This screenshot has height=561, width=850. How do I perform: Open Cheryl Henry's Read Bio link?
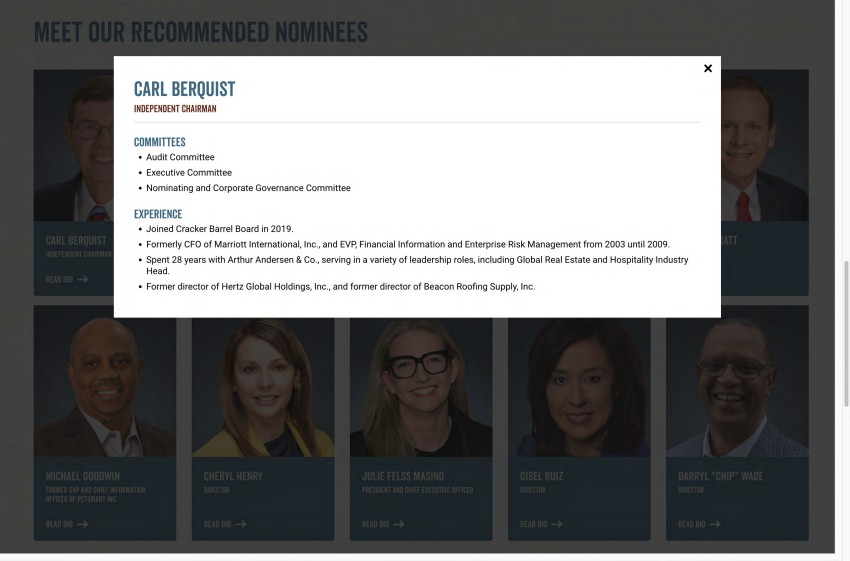click(x=225, y=524)
